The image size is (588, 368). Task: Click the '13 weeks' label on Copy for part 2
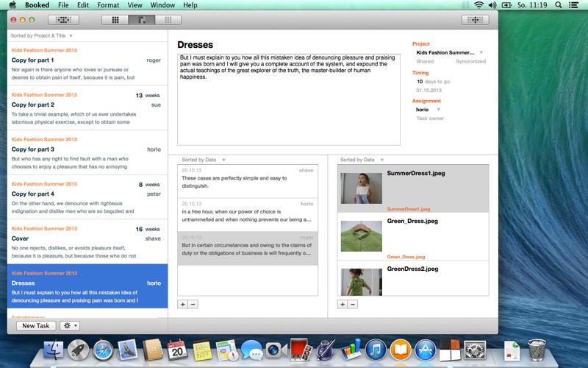click(148, 96)
